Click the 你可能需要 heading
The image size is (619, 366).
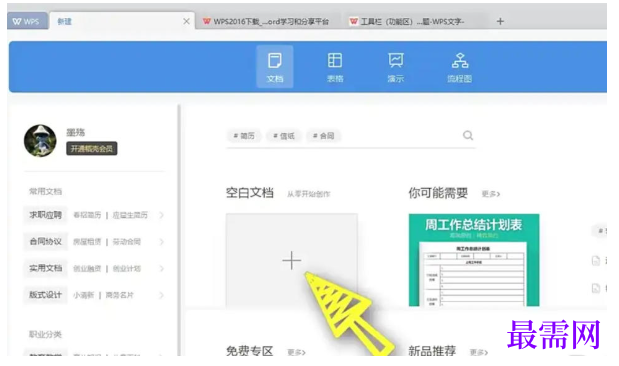pyautogui.click(x=438, y=193)
